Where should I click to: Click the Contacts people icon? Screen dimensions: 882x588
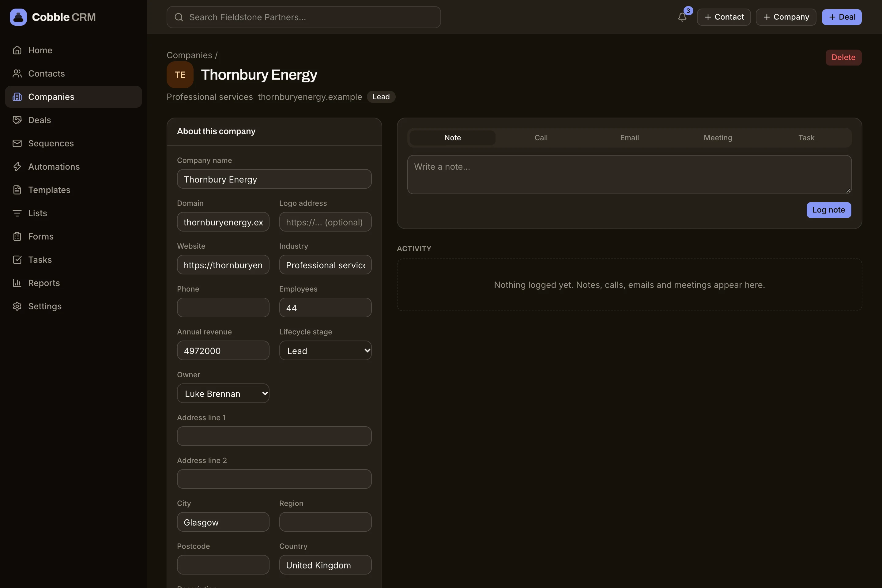tap(17, 73)
